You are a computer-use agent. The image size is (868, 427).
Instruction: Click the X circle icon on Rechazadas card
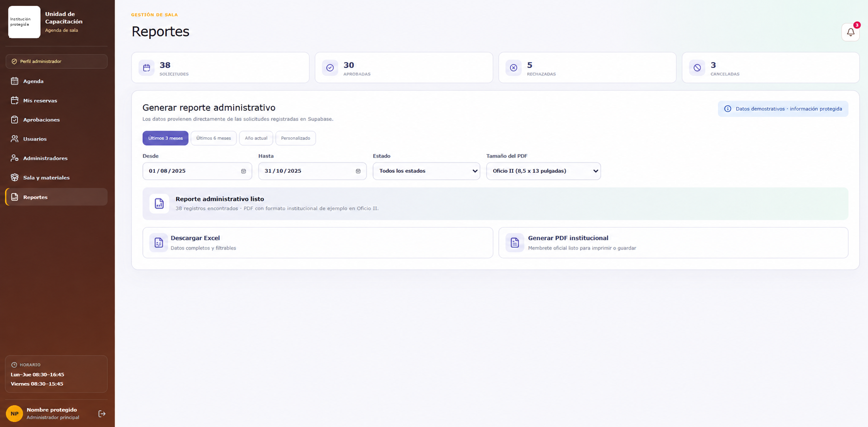point(514,68)
